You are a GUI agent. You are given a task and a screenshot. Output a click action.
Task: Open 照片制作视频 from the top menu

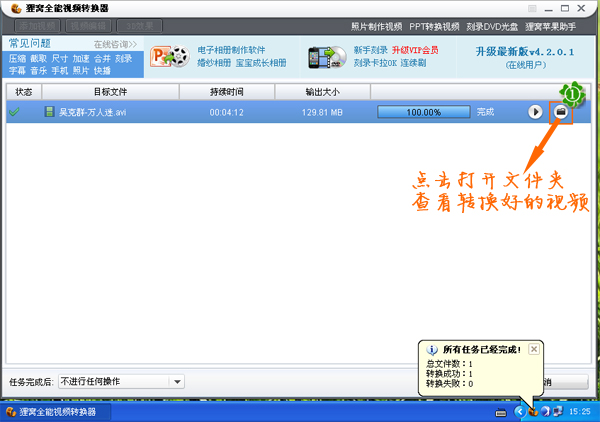377,27
